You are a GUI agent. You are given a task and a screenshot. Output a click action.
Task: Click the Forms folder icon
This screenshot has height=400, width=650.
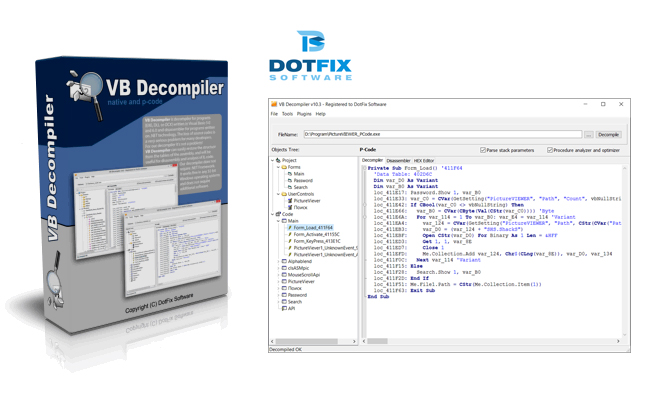(284, 167)
